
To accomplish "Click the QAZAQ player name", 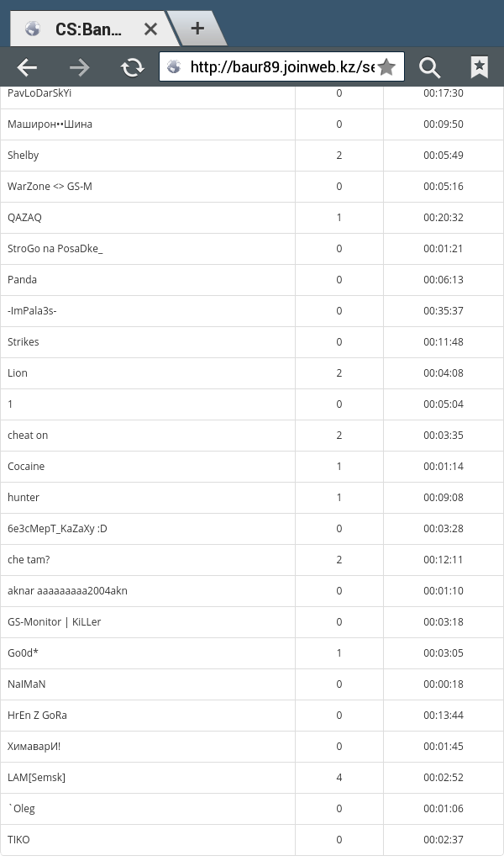I will point(24,218).
